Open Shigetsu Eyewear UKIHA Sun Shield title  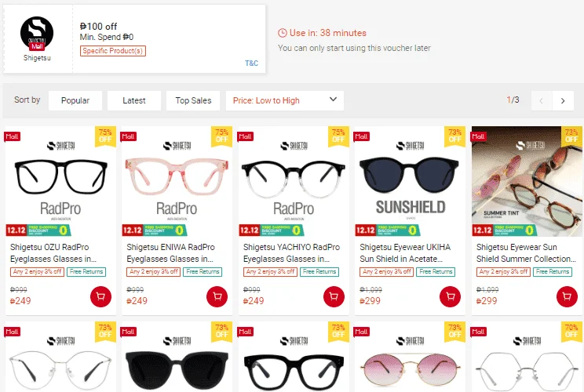[405, 253]
